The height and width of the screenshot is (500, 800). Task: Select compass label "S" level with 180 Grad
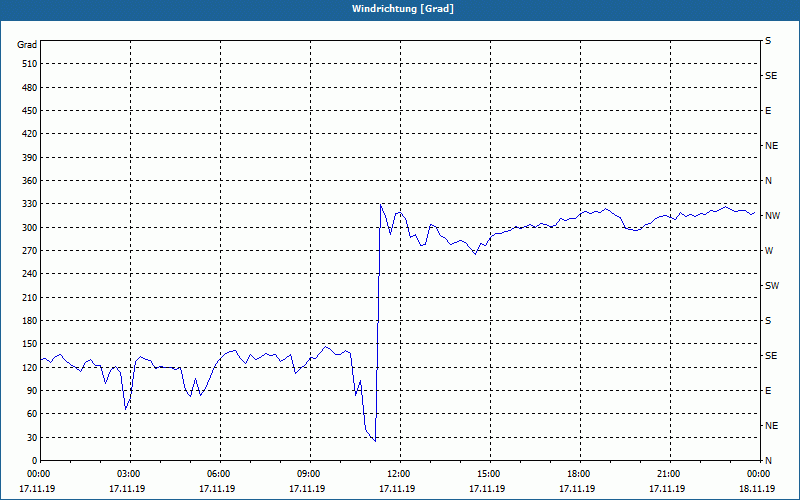click(x=768, y=321)
